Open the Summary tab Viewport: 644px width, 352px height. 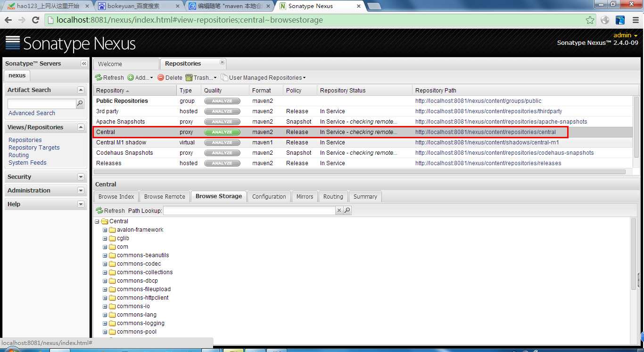tap(365, 197)
